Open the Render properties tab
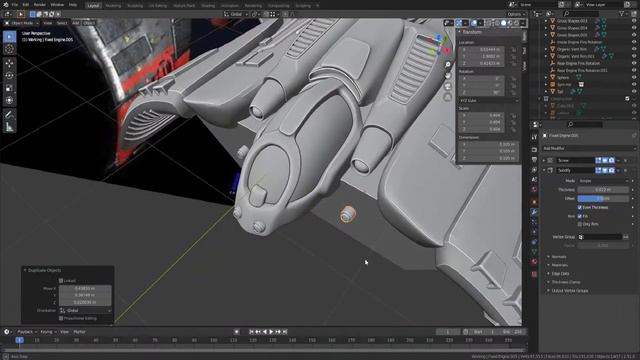640x360 pixels. pyautogui.click(x=534, y=149)
